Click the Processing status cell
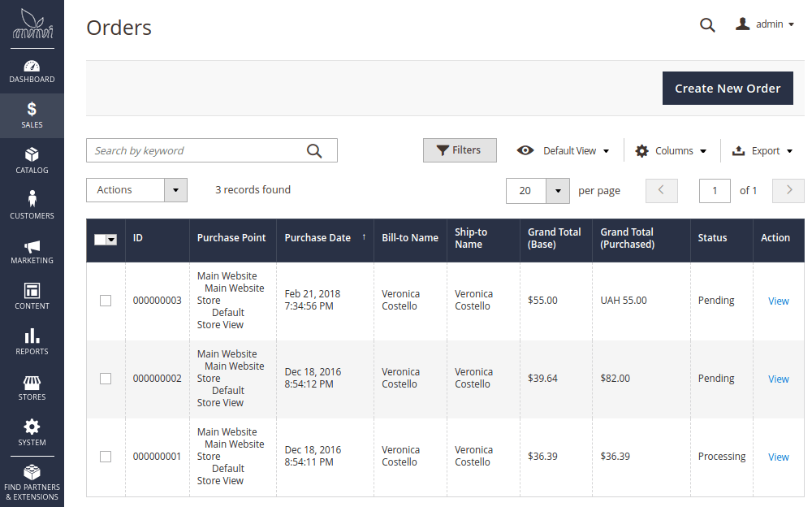Screen dimensions: 812x507 point(722,456)
